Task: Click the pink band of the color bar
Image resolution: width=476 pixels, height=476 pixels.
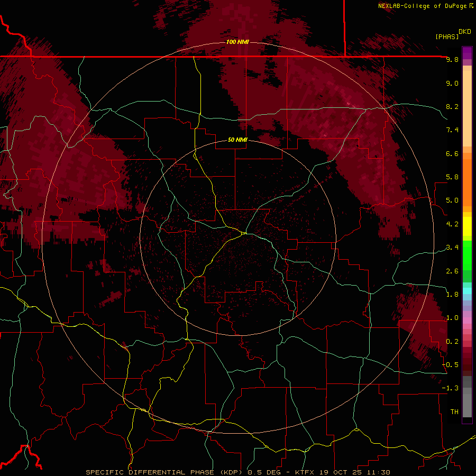Action: point(467,321)
